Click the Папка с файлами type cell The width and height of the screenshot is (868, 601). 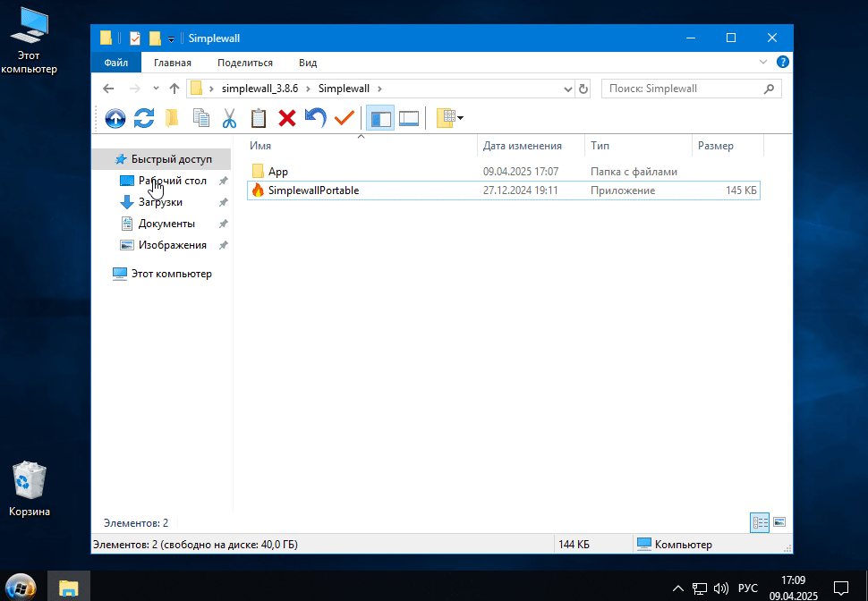coord(634,172)
